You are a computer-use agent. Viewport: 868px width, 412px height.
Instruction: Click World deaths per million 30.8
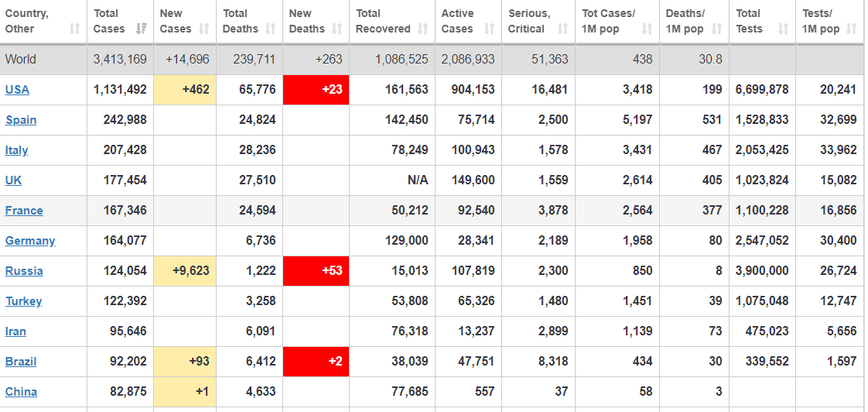pos(710,60)
